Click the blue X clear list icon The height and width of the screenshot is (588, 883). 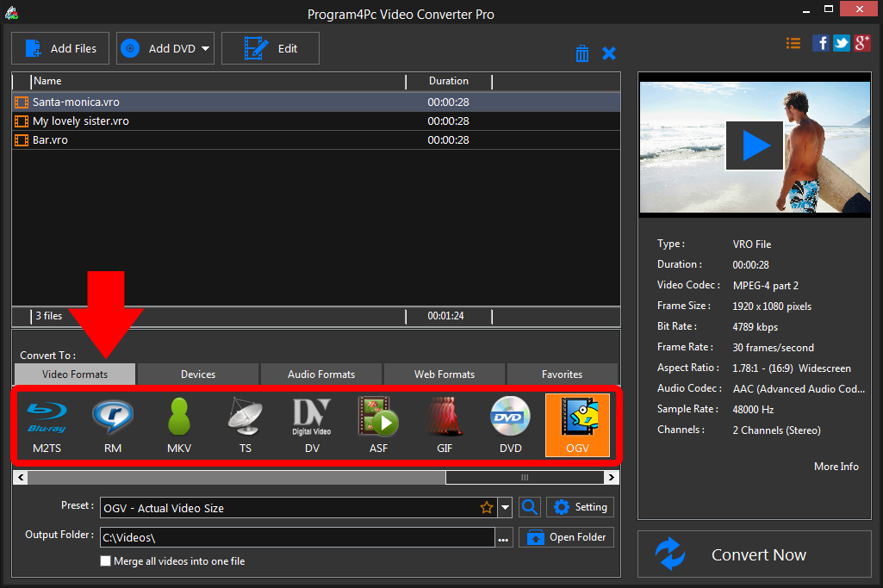click(609, 53)
